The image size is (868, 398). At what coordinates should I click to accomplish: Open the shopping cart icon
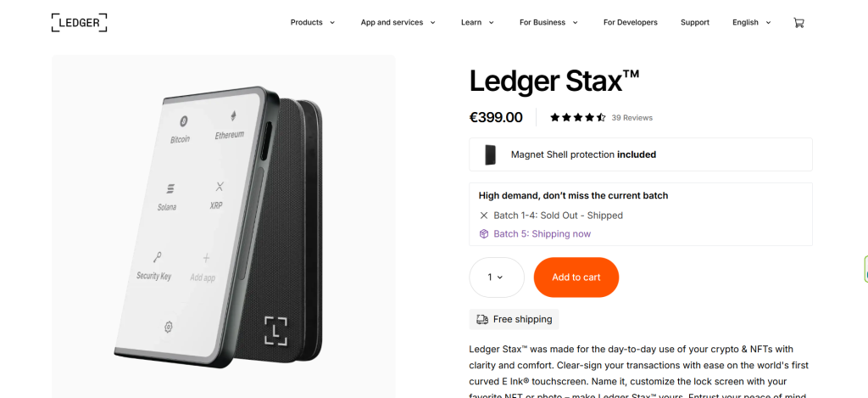pos(798,23)
